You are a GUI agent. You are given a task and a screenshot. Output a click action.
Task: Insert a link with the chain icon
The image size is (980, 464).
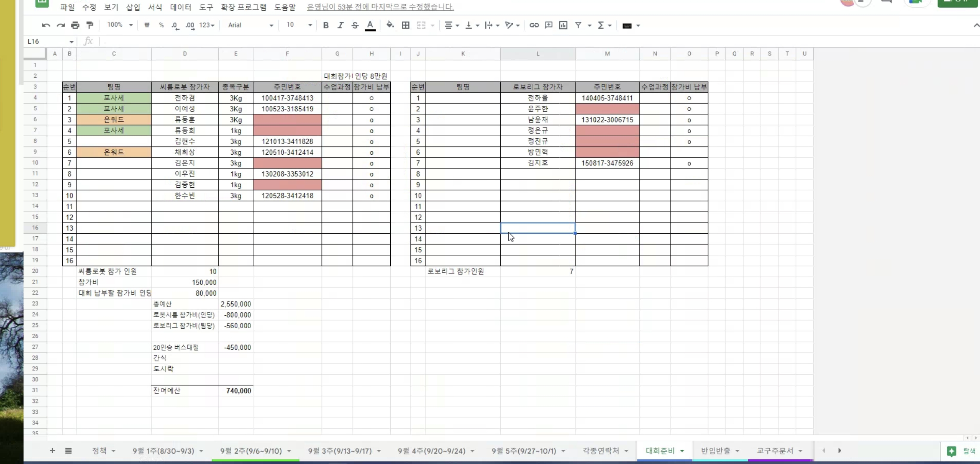click(534, 25)
